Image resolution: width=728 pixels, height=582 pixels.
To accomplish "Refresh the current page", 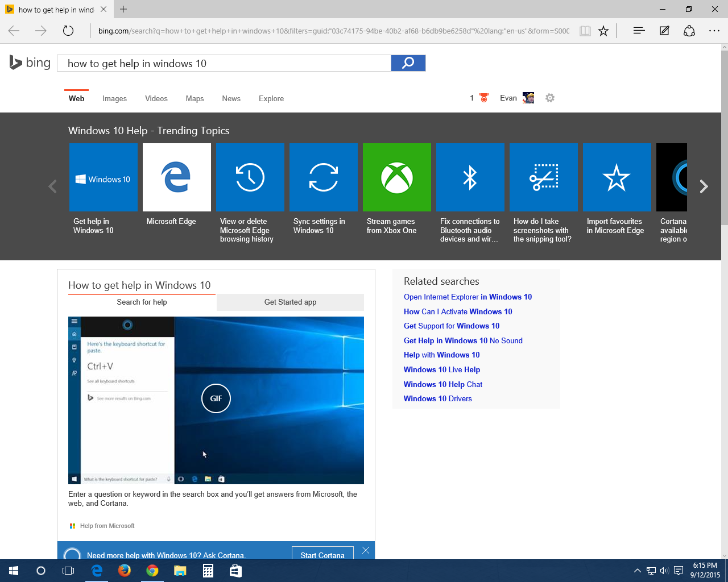I will (x=68, y=31).
